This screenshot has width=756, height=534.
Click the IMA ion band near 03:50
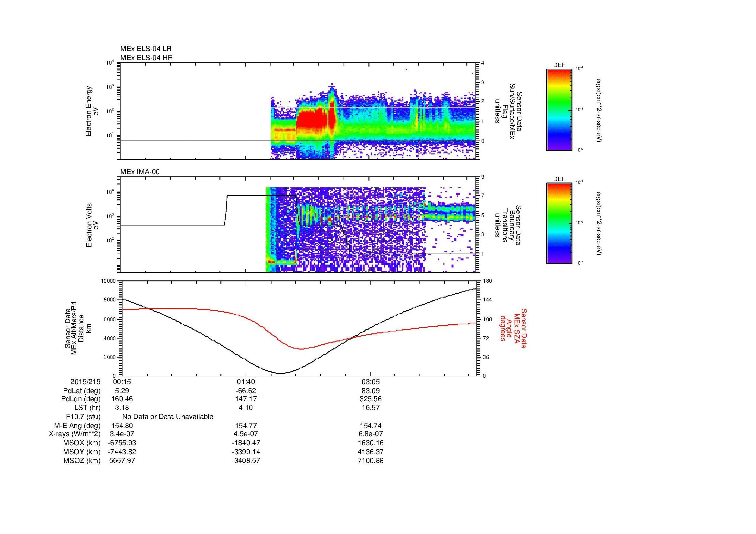[x=450, y=213]
